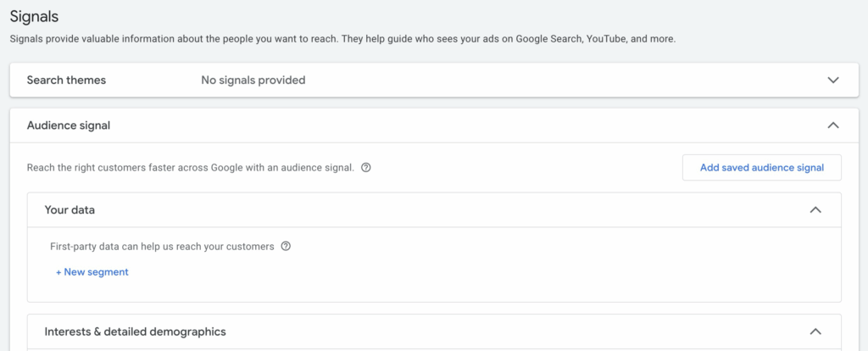Collapse the Audience signal section chevron
Screen dimensions: 868x351
point(832,125)
